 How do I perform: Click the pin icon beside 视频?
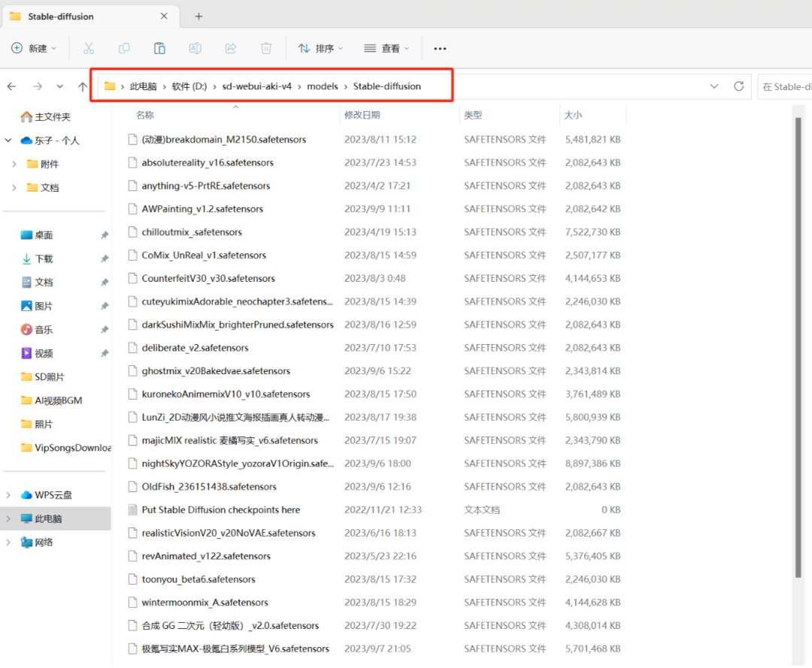coord(104,353)
